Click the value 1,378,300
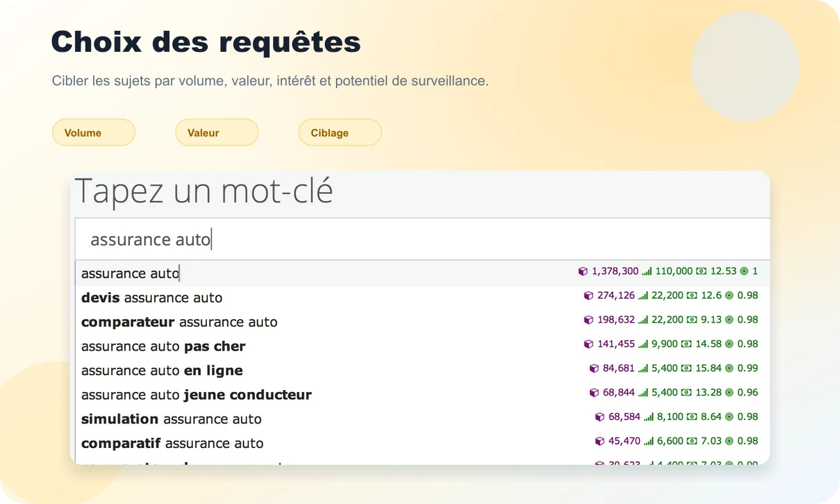840x504 pixels. coord(615,272)
